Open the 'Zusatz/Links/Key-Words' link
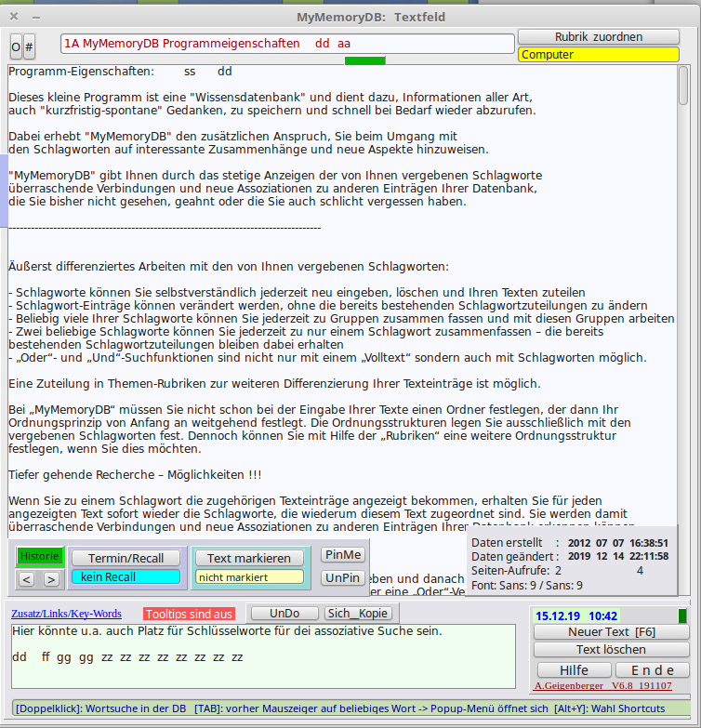This screenshot has height=728, width=701. pyautogui.click(x=66, y=614)
